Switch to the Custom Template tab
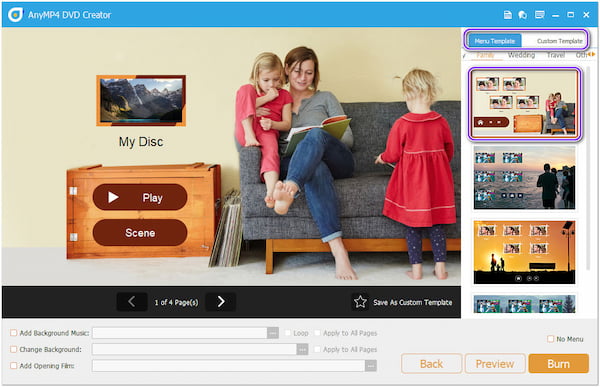This screenshot has height=387, width=600. (559, 41)
